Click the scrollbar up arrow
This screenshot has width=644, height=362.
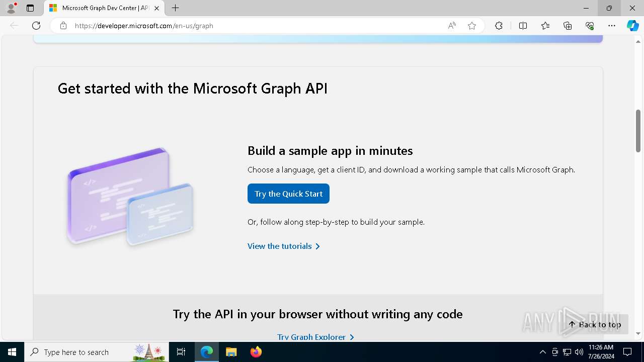638,42
